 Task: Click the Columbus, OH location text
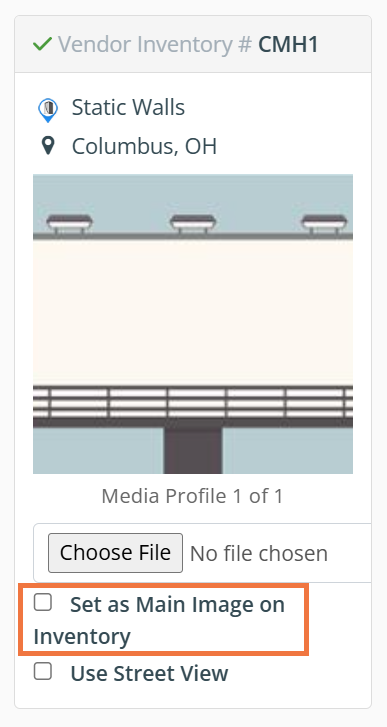[144, 146]
